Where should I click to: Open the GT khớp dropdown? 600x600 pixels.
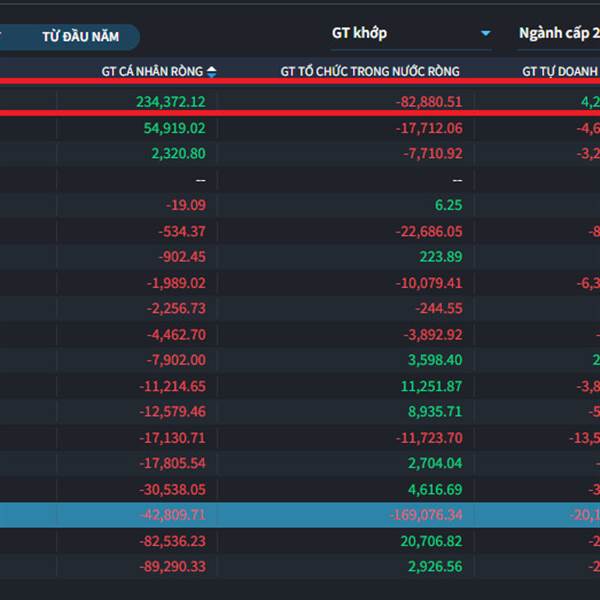(411, 34)
